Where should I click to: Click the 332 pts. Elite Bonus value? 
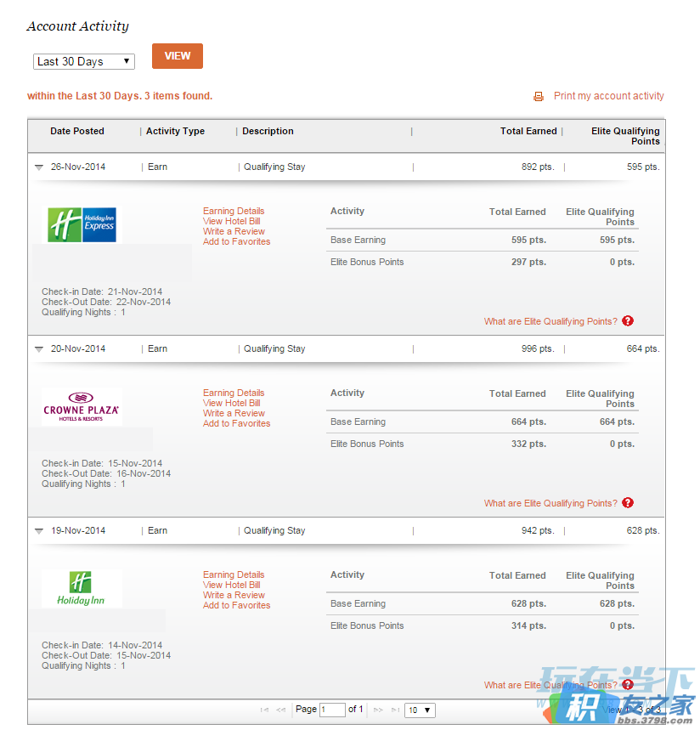[x=528, y=444]
